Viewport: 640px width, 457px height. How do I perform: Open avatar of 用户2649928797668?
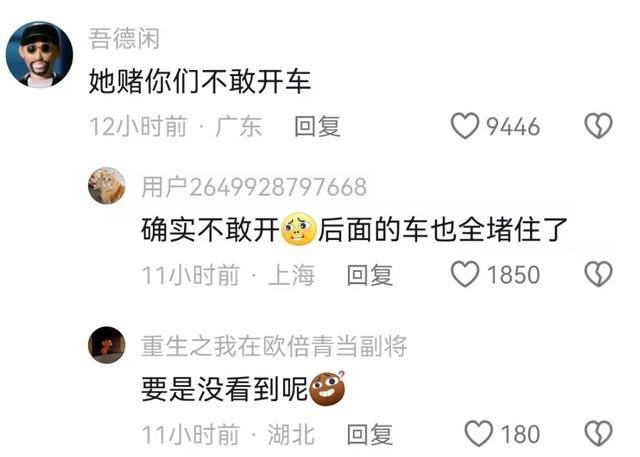pos(107,186)
